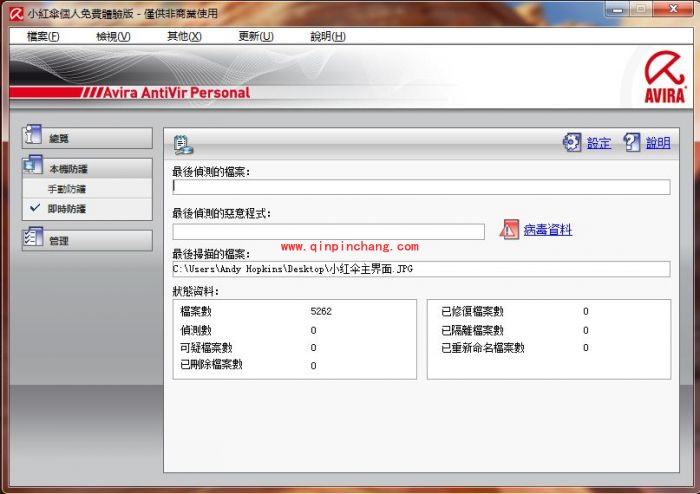Click the Avira umbrella logo at top right
Screen dimensions: 700x494
663,76
